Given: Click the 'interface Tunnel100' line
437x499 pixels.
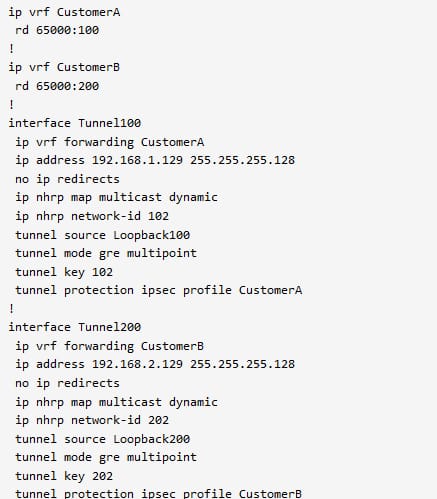Looking at the screenshot, I should pos(75,123).
